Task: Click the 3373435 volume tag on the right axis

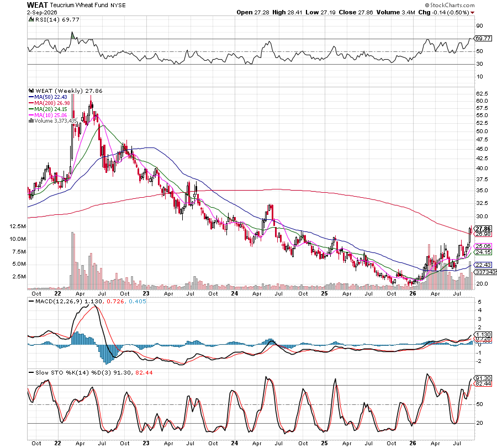Action: 485,272
